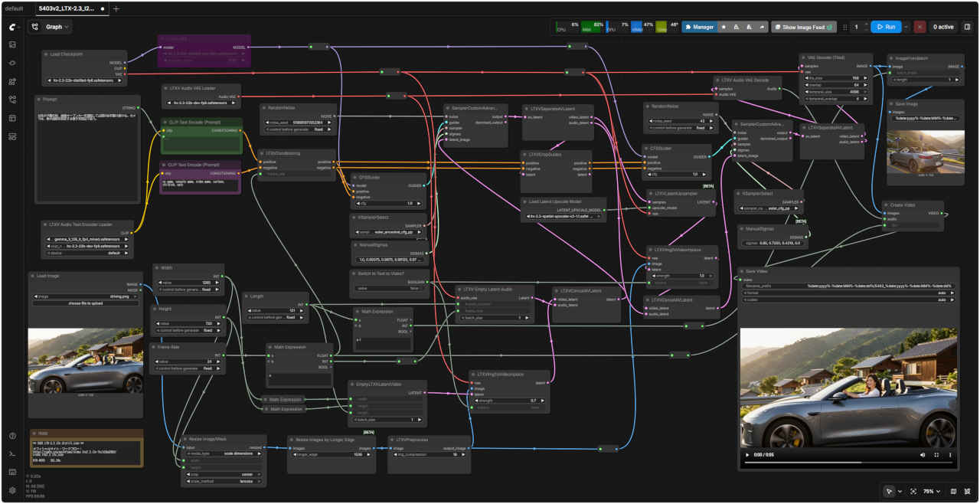Open the Run options dropdown arrow
Screen dimensions: 980x504
point(906,27)
